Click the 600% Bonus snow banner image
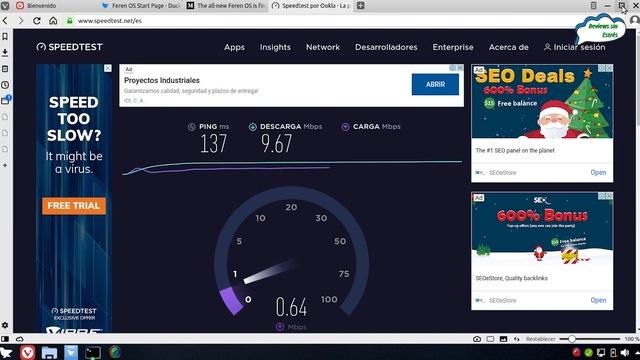 (542, 229)
